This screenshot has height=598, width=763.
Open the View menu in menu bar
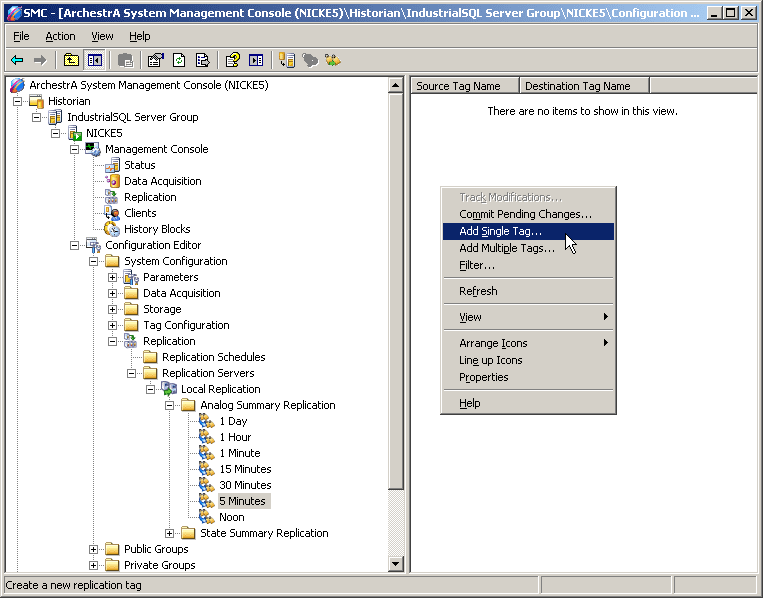click(x=102, y=36)
